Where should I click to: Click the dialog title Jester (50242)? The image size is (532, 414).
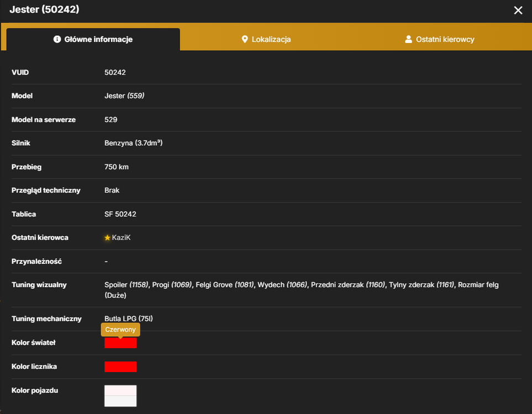tap(44, 9)
